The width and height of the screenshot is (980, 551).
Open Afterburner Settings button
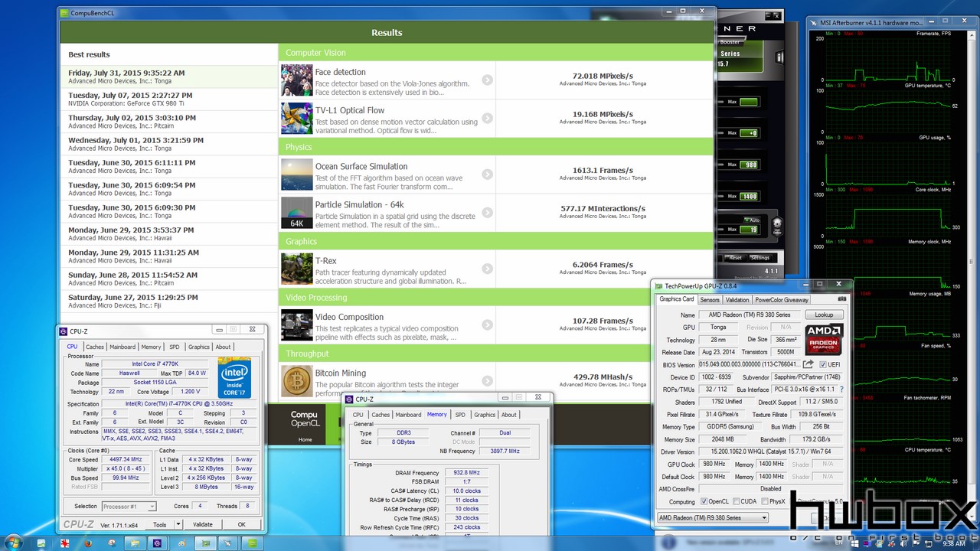759,258
